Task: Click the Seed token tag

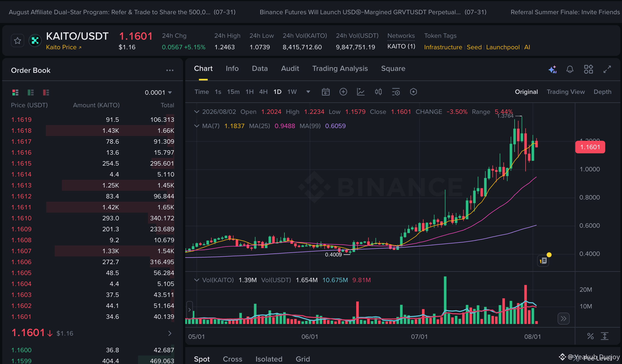Action: click(x=474, y=47)
